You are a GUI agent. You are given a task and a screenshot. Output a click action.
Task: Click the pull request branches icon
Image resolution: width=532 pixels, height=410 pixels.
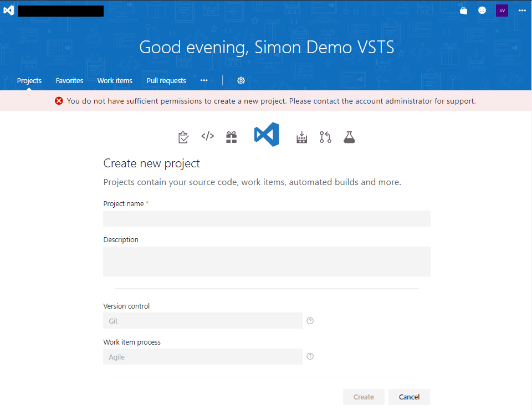click(325, 137)
